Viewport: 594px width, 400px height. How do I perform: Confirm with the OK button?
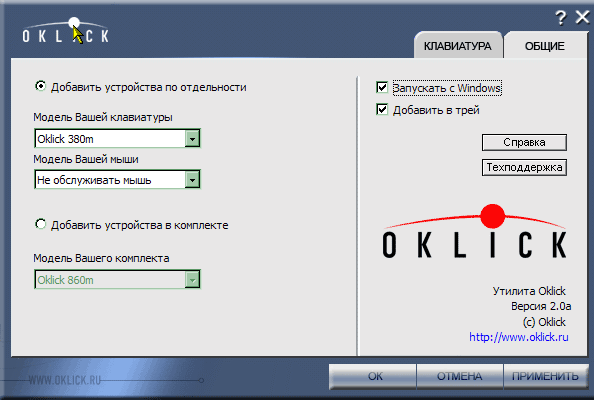click(373, 377)
